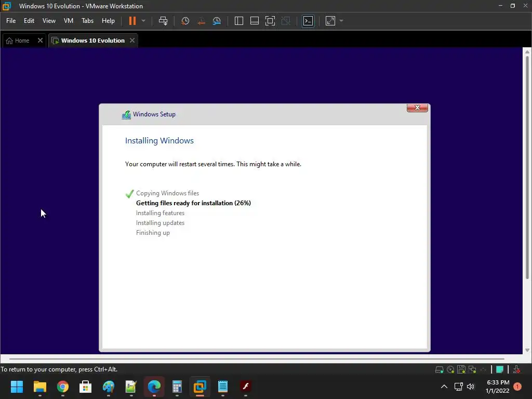Screen dimensions: 532x399
Task: Open the Help menu
Action: [108, 21]
